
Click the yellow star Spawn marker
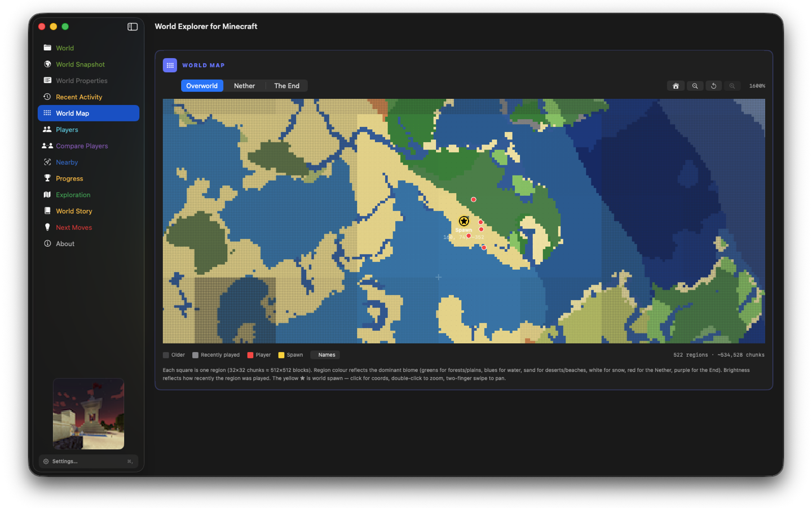464,221
